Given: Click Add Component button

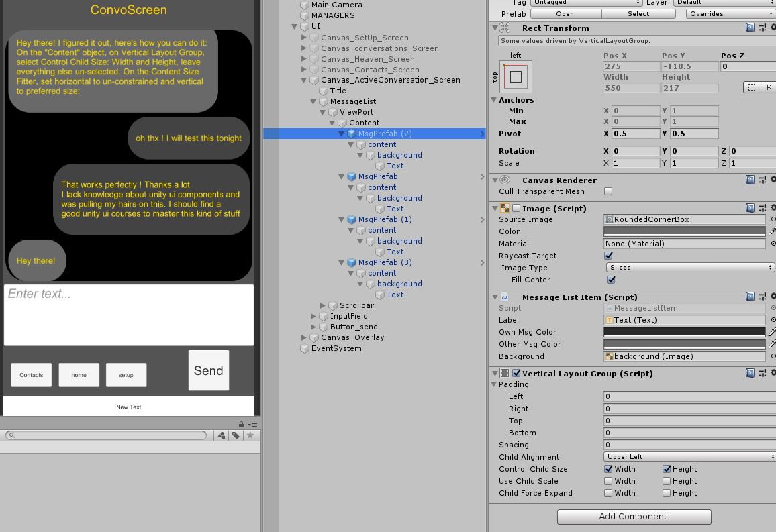Looking at the screenshot, I should tap(634, 516).
